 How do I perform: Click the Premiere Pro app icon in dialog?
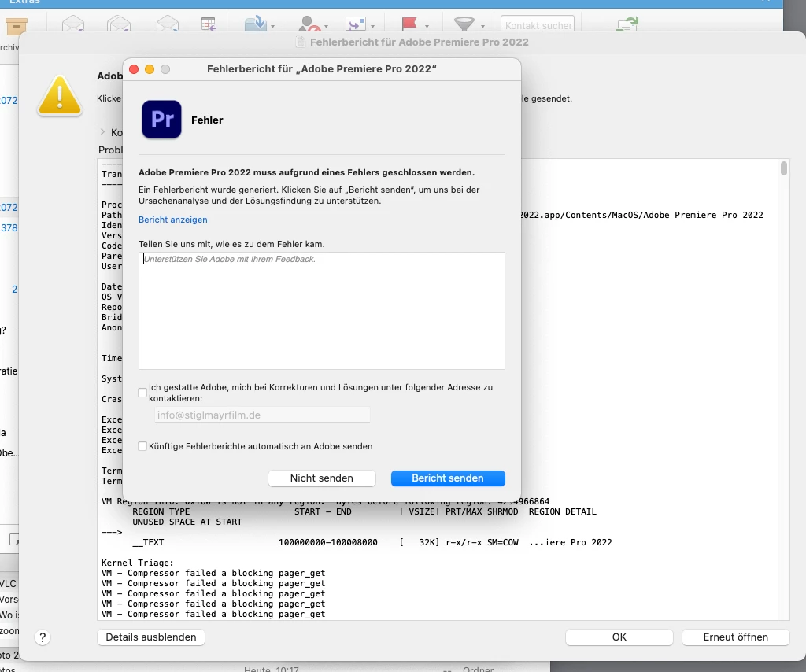point(161,119)
